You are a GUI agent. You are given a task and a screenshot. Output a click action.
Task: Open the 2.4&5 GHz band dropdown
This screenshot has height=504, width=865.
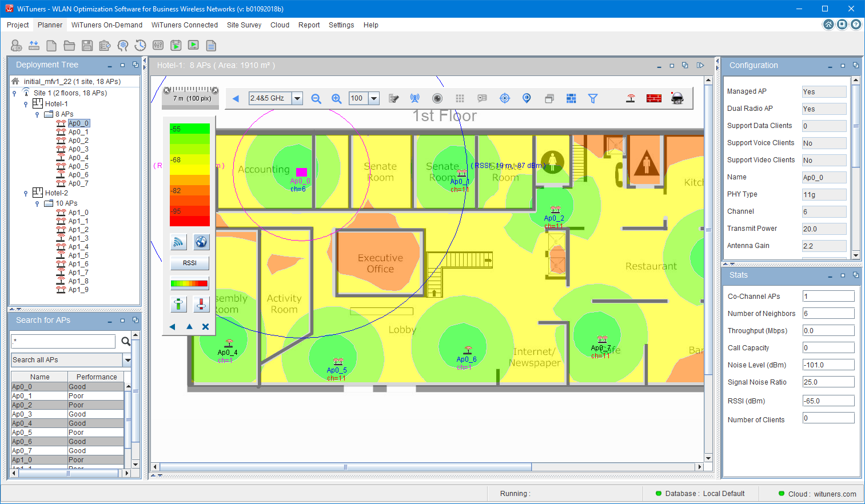(x=297, y=98)
